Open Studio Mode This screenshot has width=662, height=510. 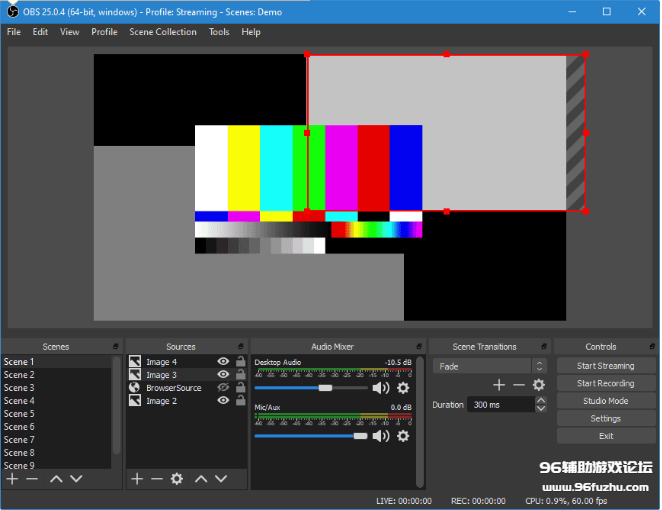[x=605, y=401]
